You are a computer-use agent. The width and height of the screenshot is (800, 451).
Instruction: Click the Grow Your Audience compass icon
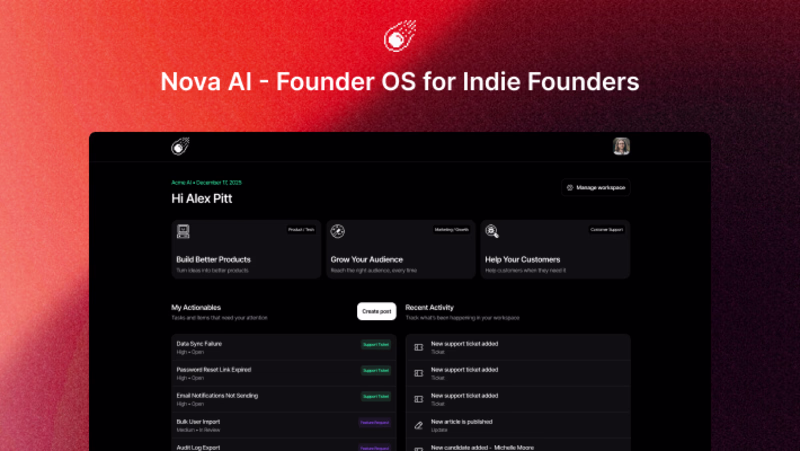click(x=338, y=231)
